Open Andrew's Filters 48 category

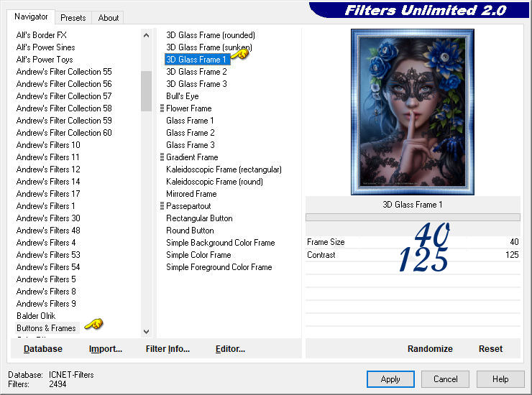click(x=48, y=231)
